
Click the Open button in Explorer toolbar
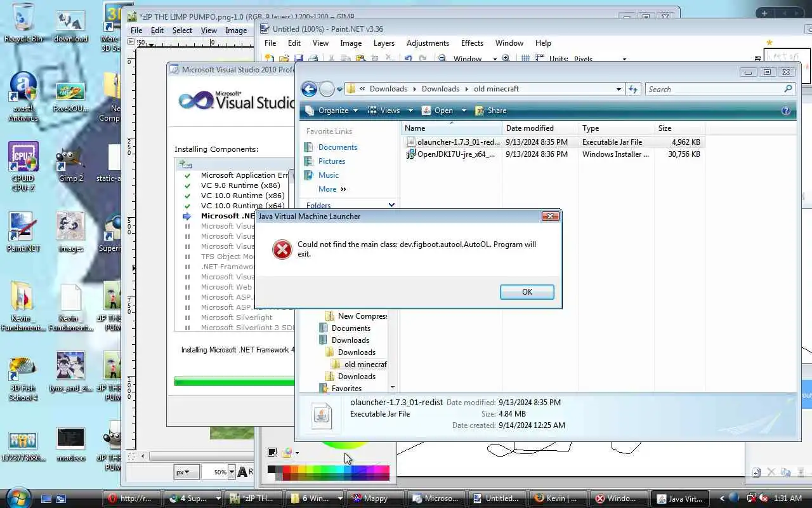coord(437,110)
